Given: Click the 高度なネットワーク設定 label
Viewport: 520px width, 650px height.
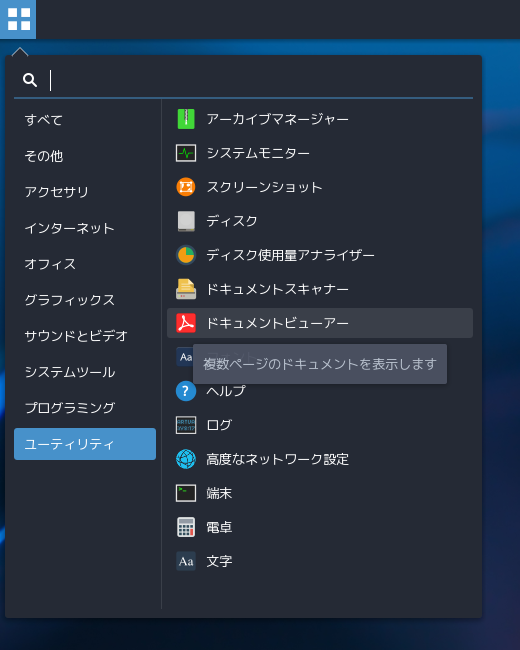Looking at the screenshot, I should [x=277, y=459].
